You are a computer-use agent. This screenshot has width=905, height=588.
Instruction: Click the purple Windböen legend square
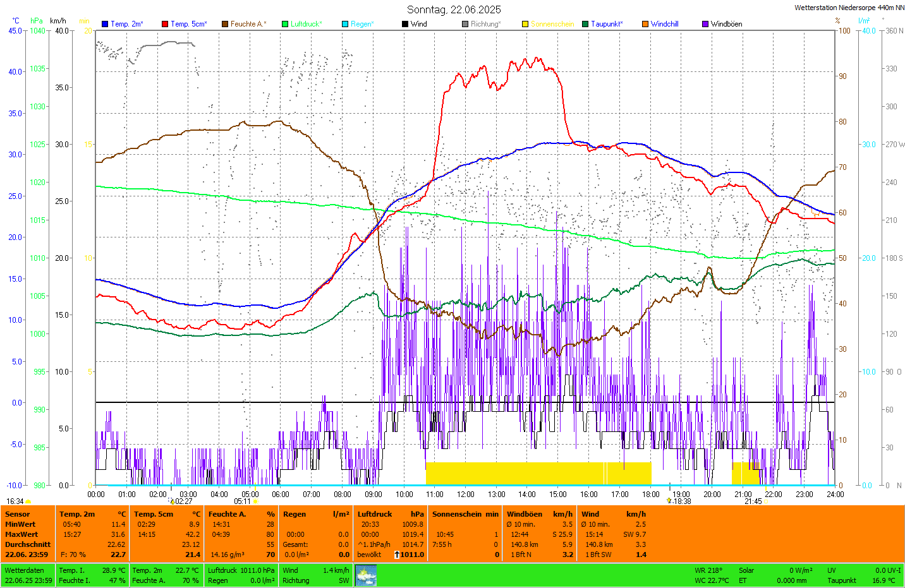coord(705,24)
